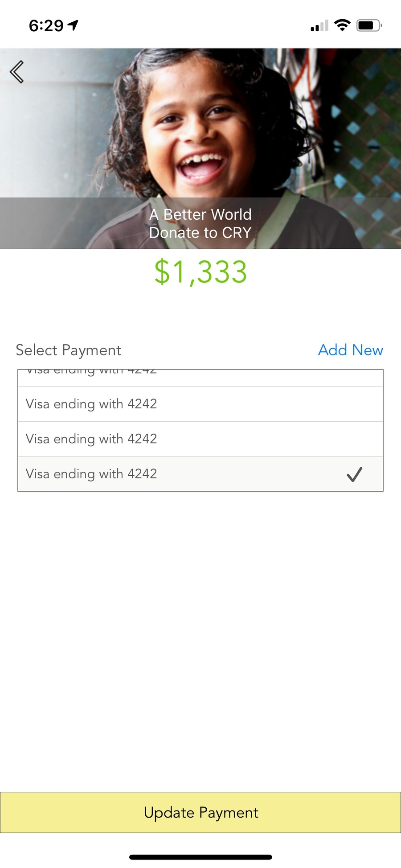Tap the cellular signal strength icon
401x868 pixels.
[319, 26]
